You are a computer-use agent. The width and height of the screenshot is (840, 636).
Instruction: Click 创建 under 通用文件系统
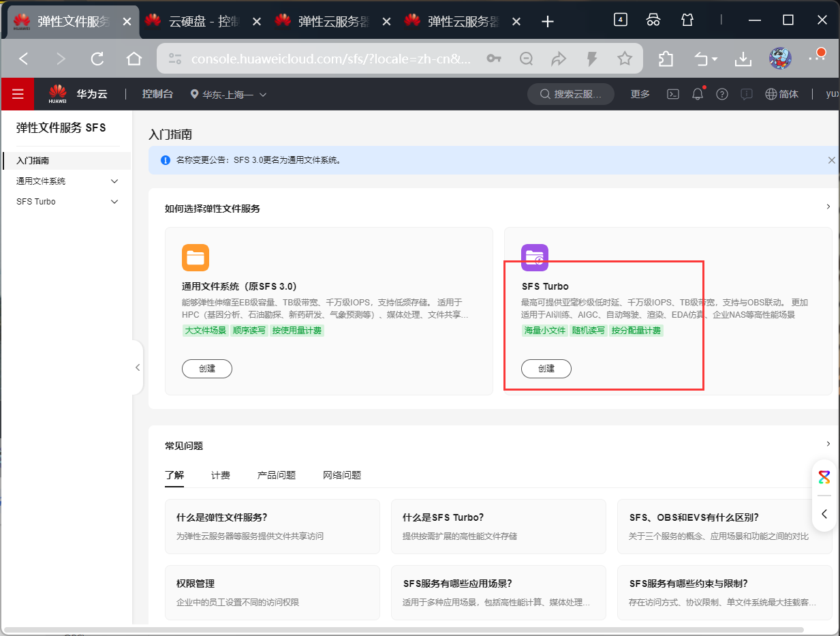[x=207, y=369]
